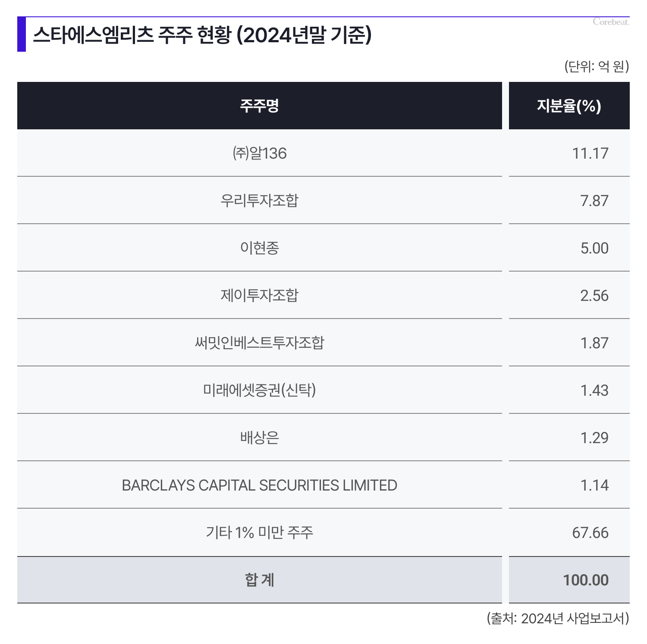Click the 합 계 total row label

pyautogui.click(x=260, y=580)
